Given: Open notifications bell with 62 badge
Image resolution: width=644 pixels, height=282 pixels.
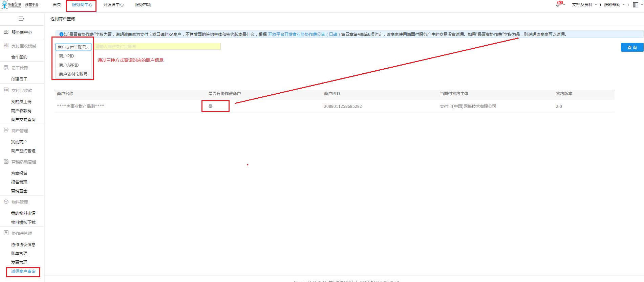Looking at the screenshot, I should tap(559, 4).
